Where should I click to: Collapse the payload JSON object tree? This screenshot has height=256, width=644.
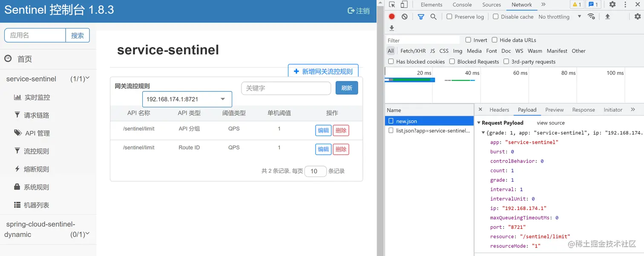(x=483, y=133)
